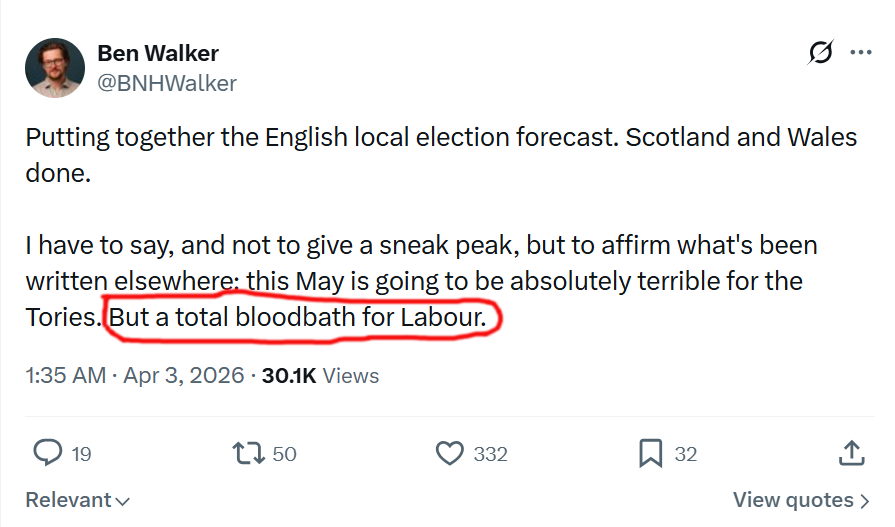Screen dimensions: 895x527
Task: Bookmark the post with the bookmark icon
Action: (x=651, y=453)
